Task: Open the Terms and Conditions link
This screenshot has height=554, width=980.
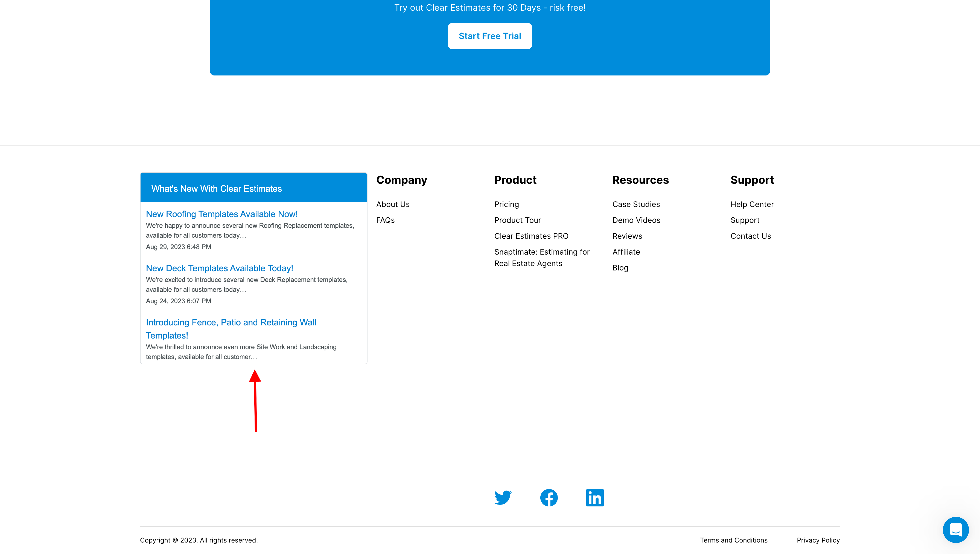Action: click(733, 540)
